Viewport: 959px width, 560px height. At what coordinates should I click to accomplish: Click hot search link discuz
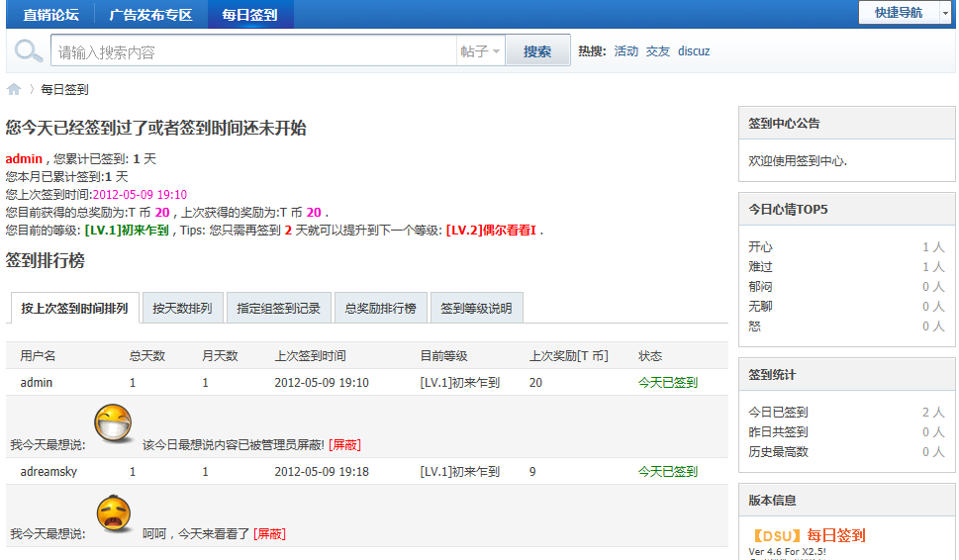[694, 51]
